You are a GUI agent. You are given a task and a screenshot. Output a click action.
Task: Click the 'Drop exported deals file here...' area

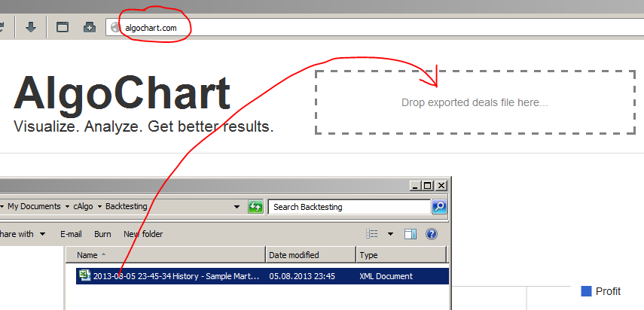[x=475, y=102]
